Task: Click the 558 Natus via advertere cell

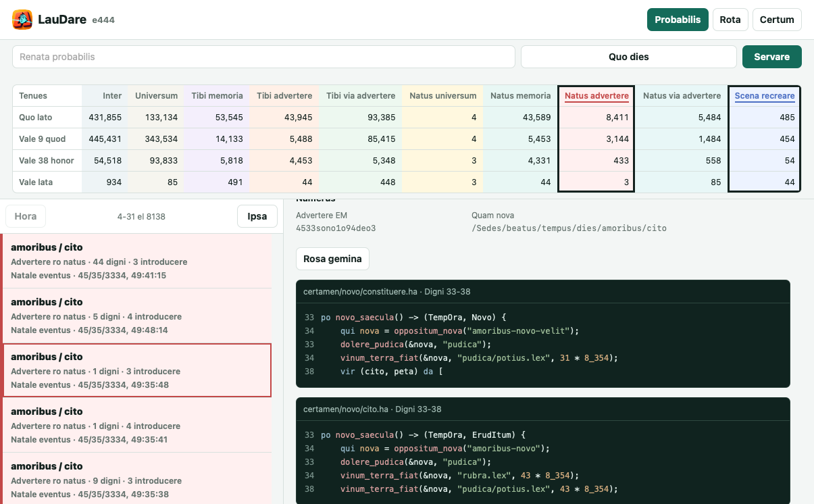Action: 682,161
